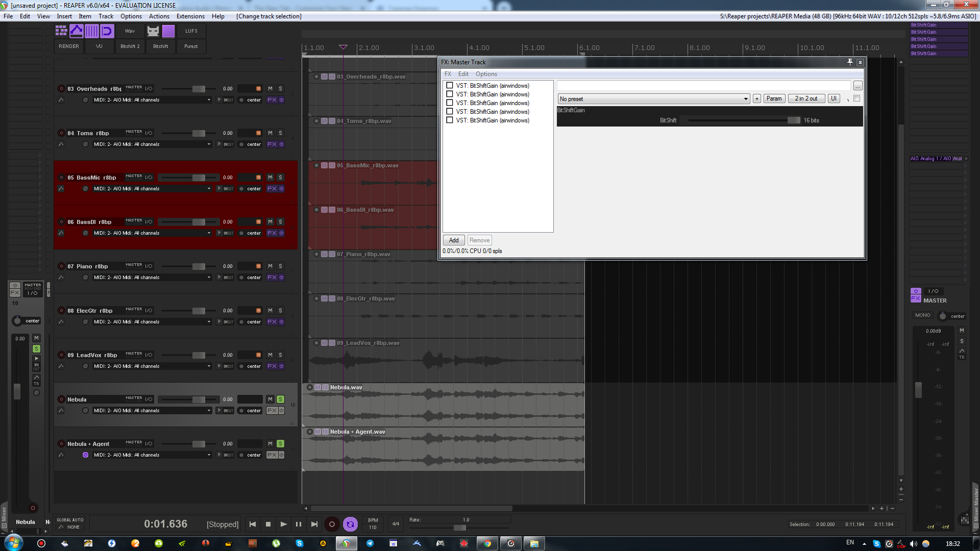This screenshot has height=551, width=980.
Task: Click the grid toolbar icon
Action: point(61,31)
